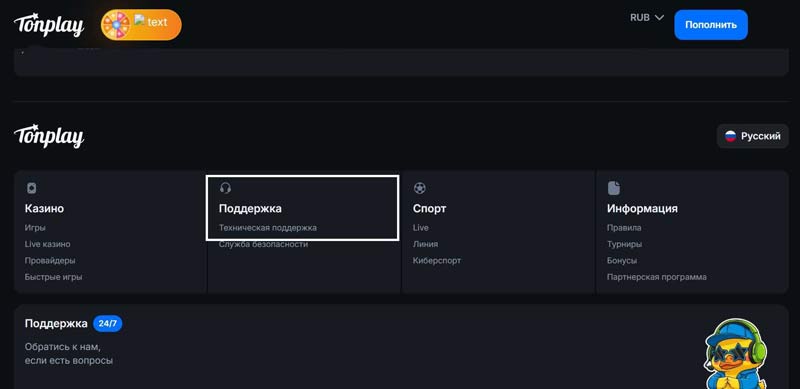Open the Служба безопасности link
This screenshot has height=389, width=800.
[x=263, y=244]
